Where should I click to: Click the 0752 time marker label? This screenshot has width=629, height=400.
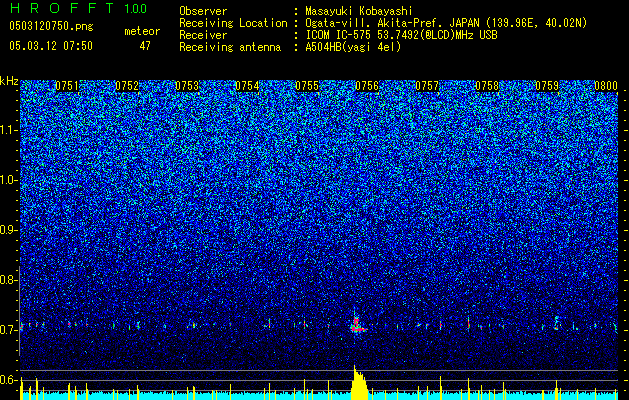[127, 86]
